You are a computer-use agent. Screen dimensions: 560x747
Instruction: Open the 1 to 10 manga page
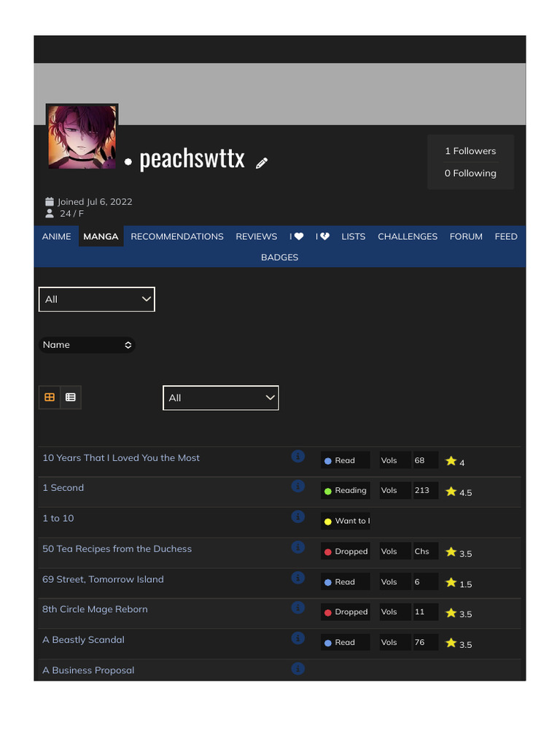pos(58,519)
